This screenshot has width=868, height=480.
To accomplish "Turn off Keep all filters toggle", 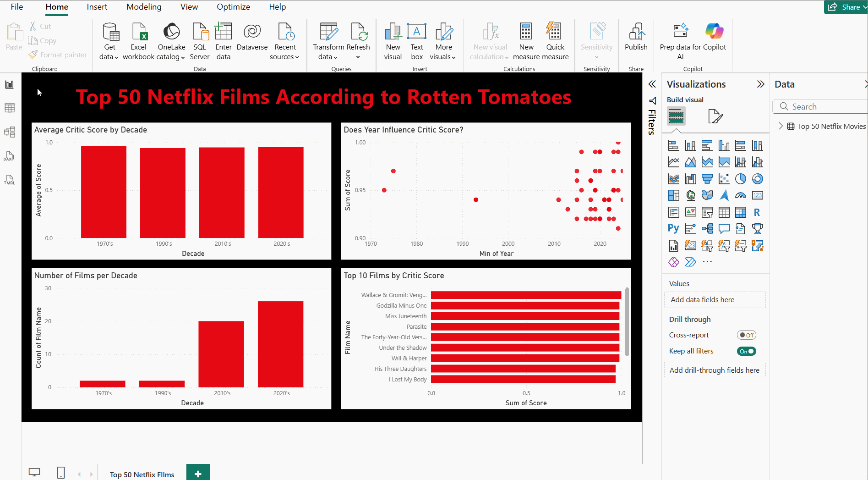I will 746,351.
